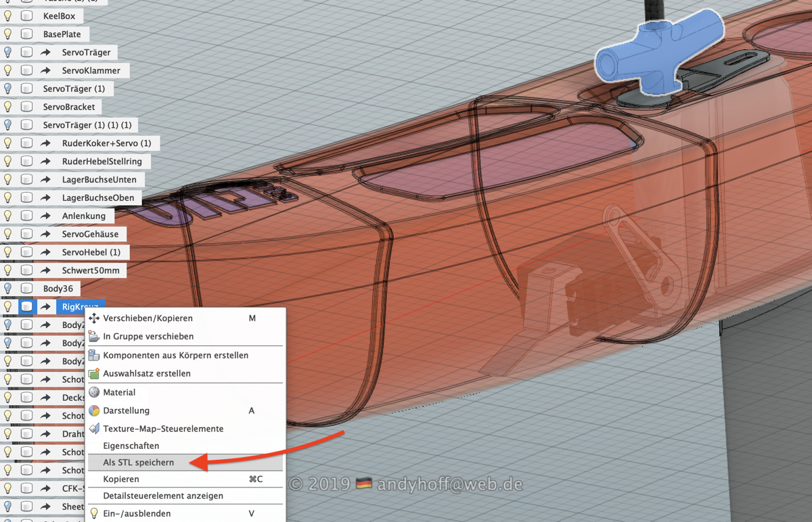
Task: Toggle visibility lightbulb for ServoTräger (1)
Action: [8, 89]
